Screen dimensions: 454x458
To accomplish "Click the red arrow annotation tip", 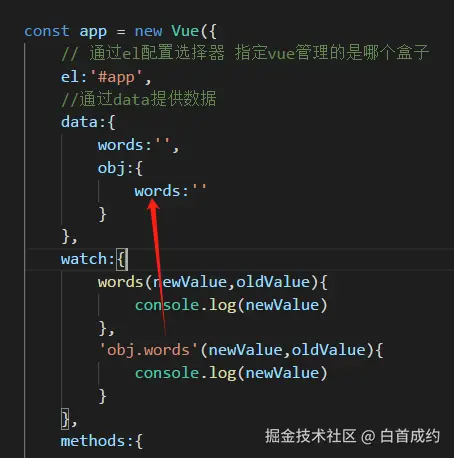I will [x=152, y=201].
